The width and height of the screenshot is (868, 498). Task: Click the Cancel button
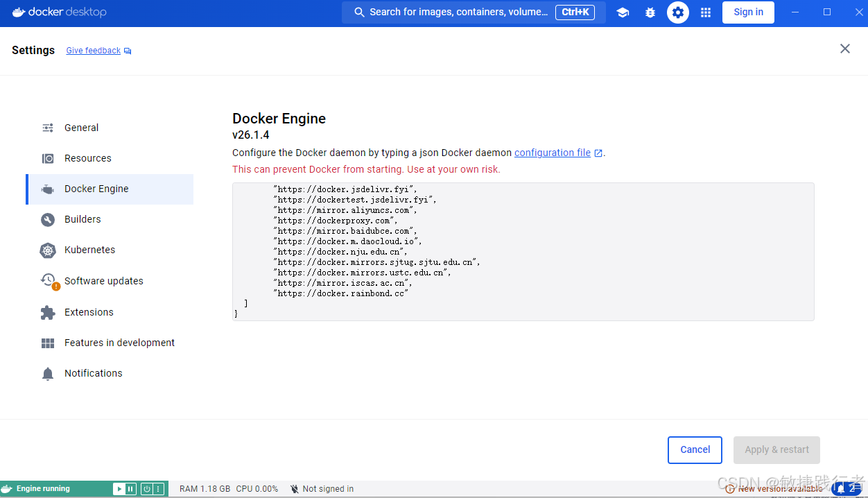[695, 449]
